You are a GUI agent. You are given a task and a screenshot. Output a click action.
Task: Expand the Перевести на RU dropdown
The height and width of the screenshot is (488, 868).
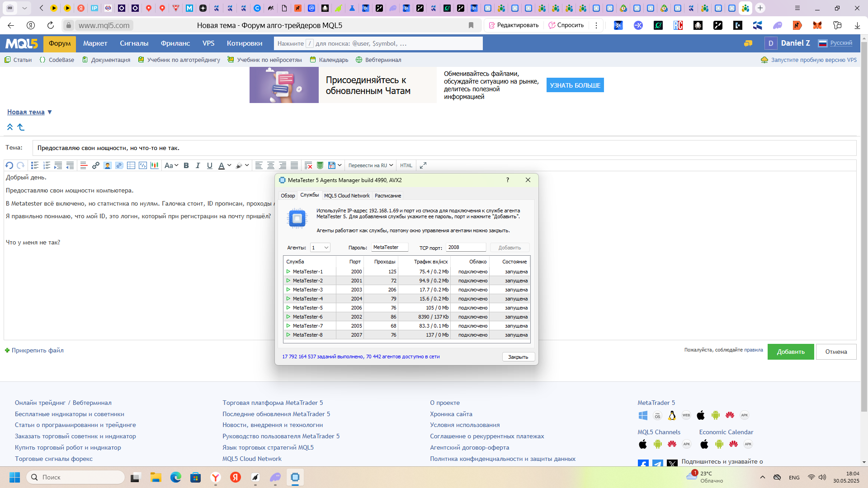coord(371,165)
